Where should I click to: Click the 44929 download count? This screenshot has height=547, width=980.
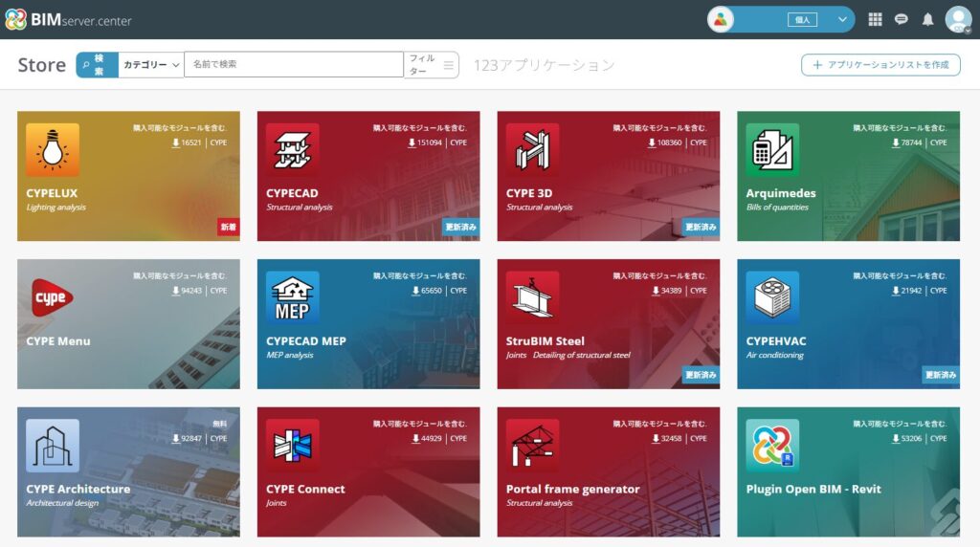(x=432, y=438)
